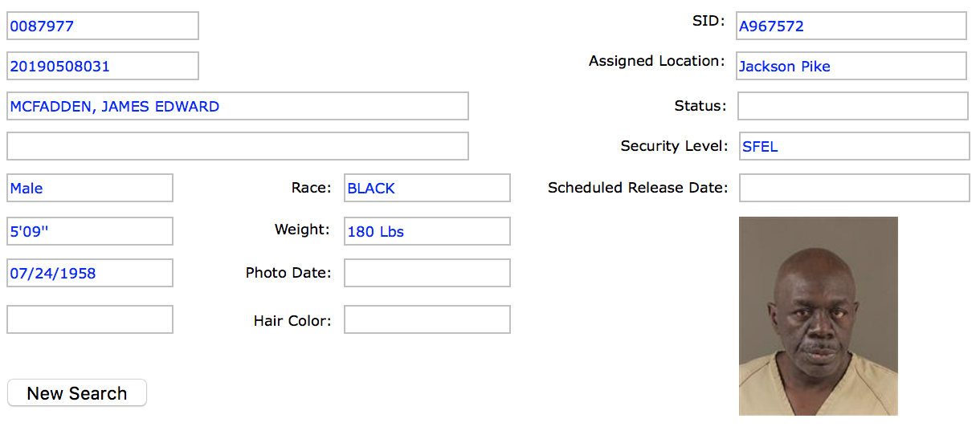
Task: Select the field containing 0087977
Action: (x=103, y=26)
